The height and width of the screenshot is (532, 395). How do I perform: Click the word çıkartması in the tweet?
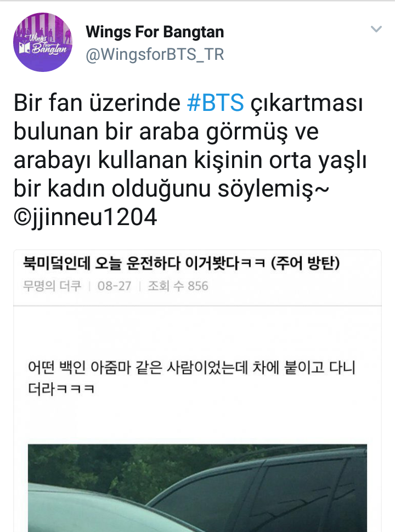pos(307,103)
